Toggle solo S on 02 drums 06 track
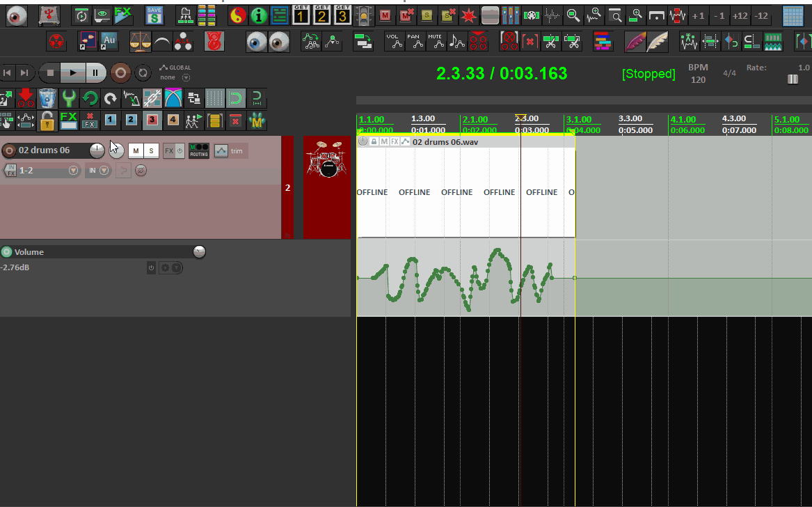Image resolution: width=812 pixels, height=507 pixels. click(151, 151)
